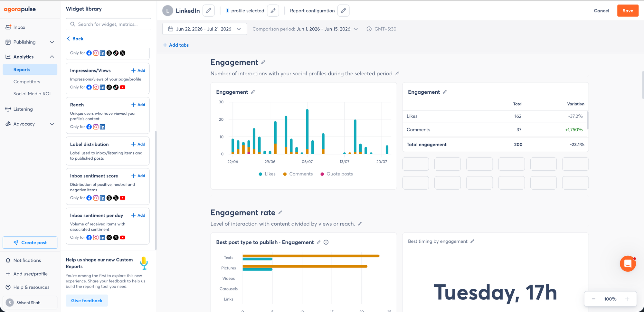Click Comments variation +1,750%

tap(574, 130)
